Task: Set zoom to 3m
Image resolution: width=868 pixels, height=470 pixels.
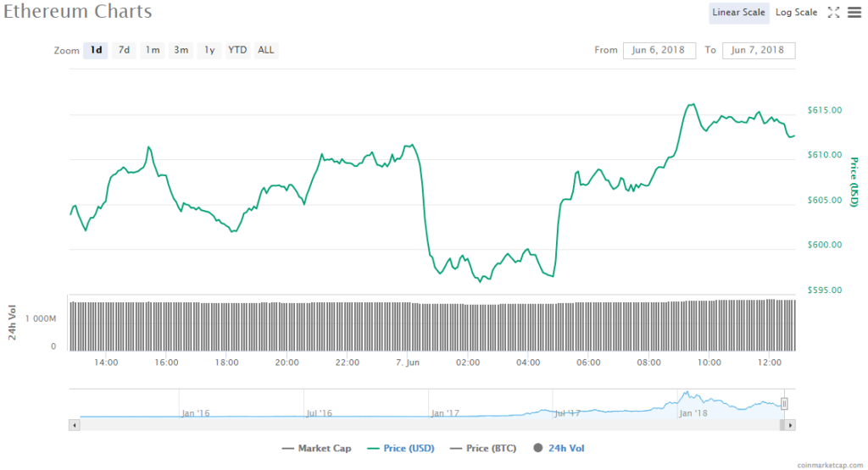Action: 181,50
